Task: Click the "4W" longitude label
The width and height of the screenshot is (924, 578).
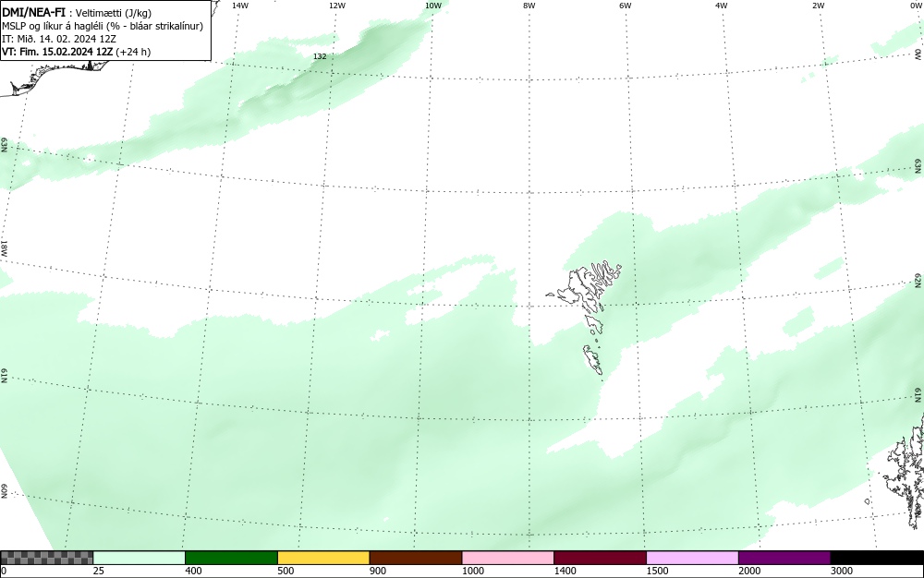Action: coord(722,6)
